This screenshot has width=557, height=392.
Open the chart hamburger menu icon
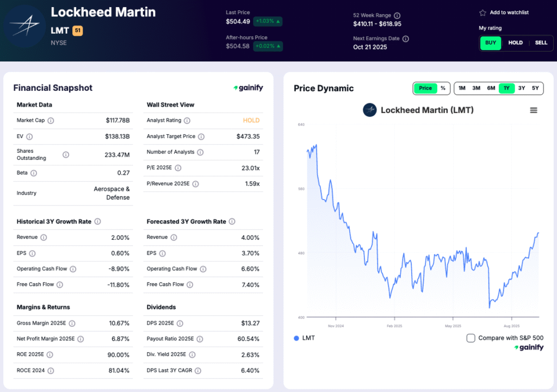pos(534,110)
